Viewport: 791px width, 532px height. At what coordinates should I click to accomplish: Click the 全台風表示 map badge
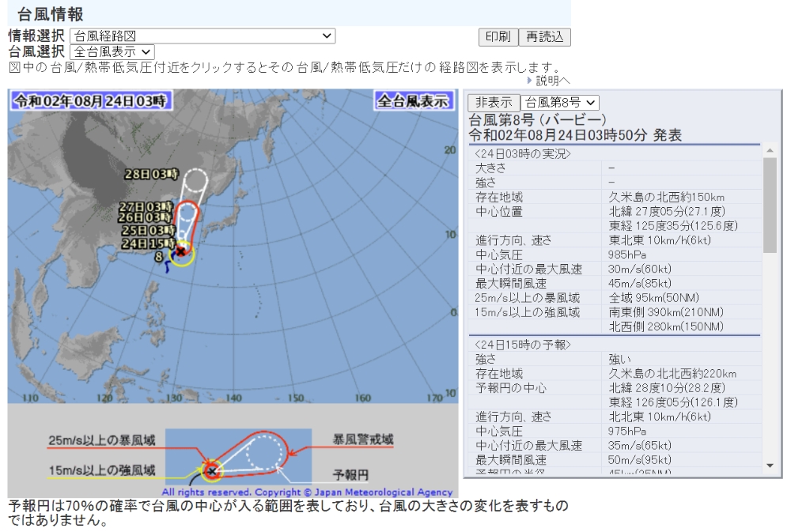click(413, 101)
